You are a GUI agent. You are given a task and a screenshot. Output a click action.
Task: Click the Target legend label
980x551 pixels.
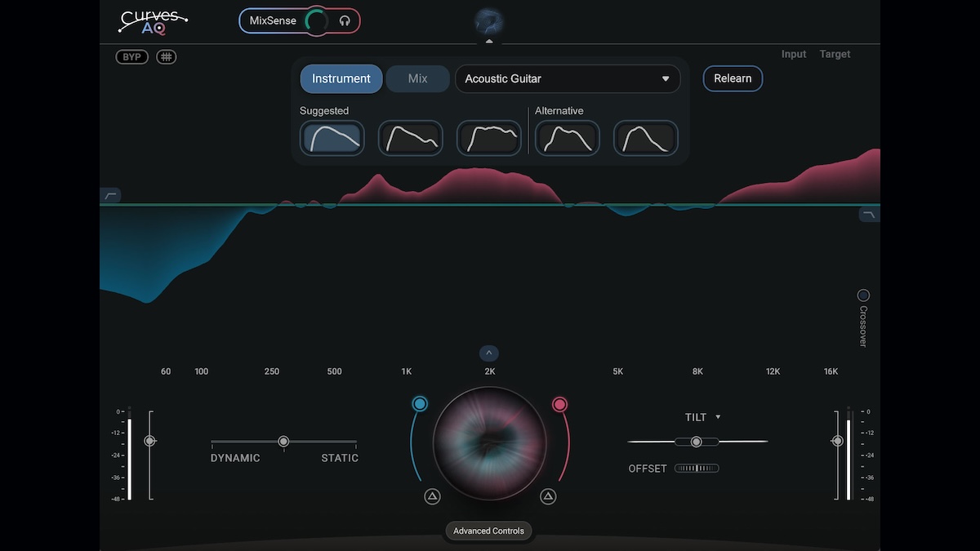click(835, 55)
